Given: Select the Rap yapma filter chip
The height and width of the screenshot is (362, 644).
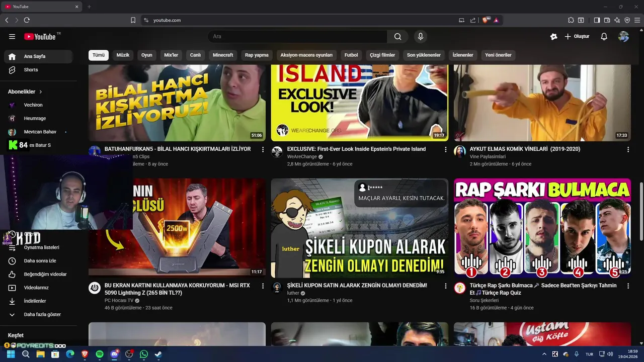Looking at the screenshot, I should click(x=257, y=55).
